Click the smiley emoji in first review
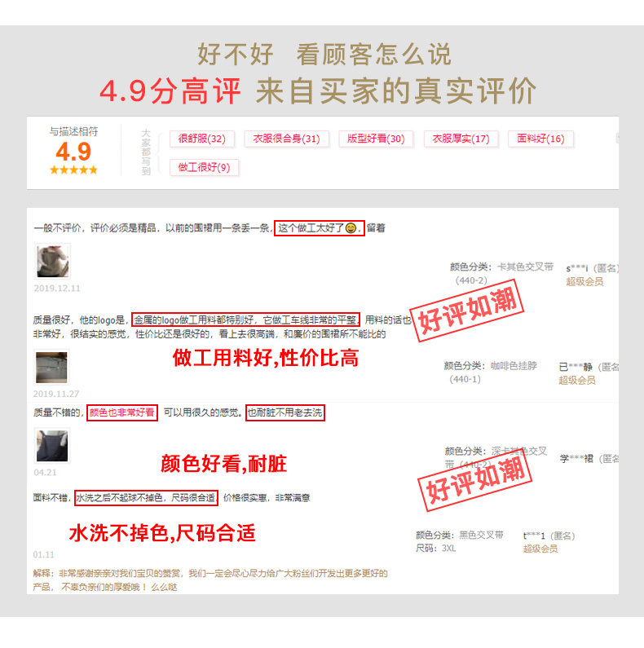 [351, 227]
